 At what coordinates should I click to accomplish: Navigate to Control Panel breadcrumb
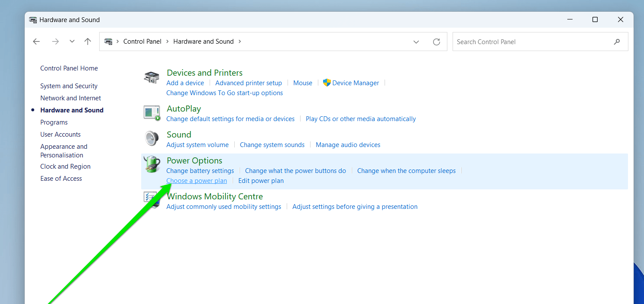(x=142, y=42)
